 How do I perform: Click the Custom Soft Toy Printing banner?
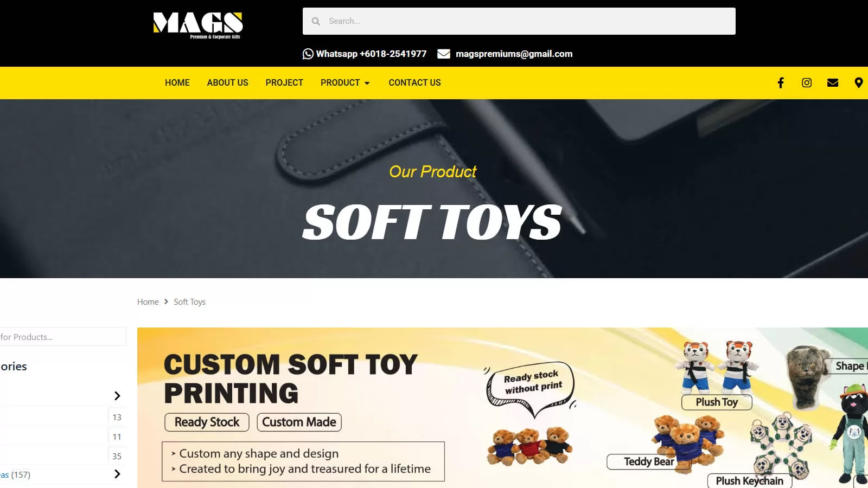click(x=502, y=408)
